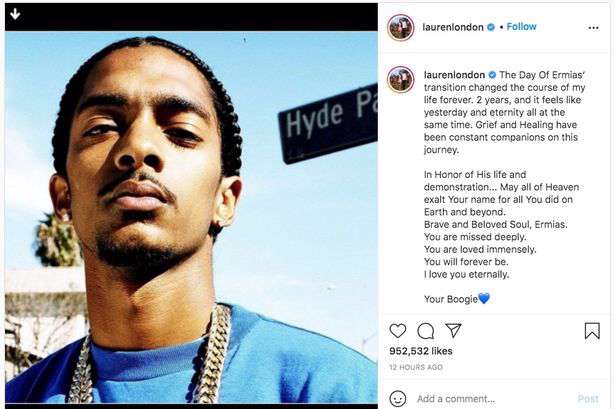Image resolution: width=615 pixels, height=409 pixels.
Task: Save post with bookmark icon
Action: pos(592,331)
